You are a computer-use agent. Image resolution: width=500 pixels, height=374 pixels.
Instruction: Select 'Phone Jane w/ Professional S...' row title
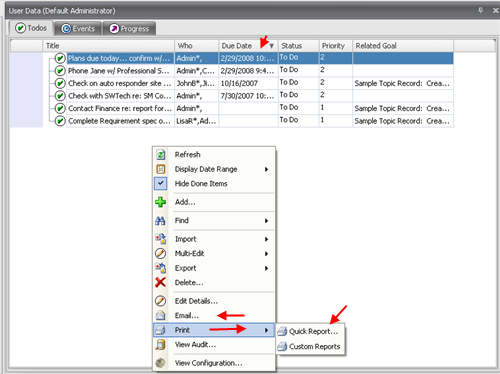(x=119, y=71)
